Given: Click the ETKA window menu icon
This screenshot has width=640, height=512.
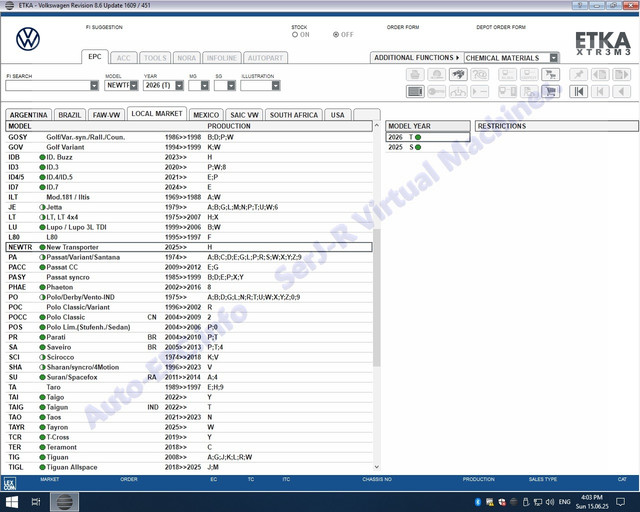Looking at the screenshot, I should 9,5.
